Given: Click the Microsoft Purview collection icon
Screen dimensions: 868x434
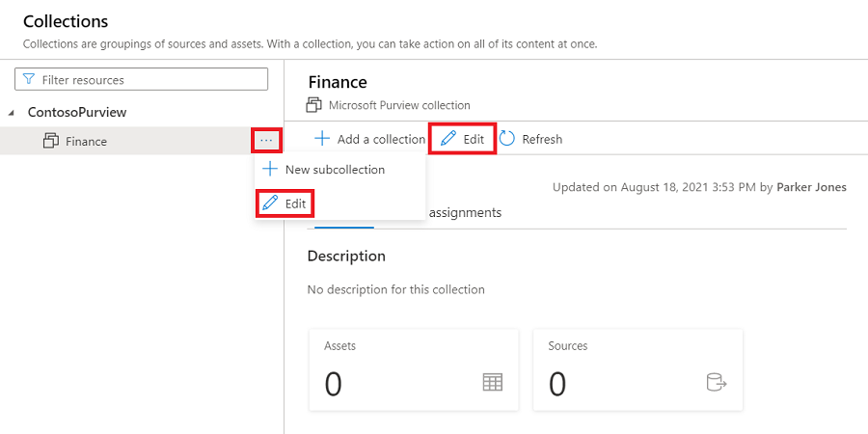Looking at the screenshot, I should point(314,104).
